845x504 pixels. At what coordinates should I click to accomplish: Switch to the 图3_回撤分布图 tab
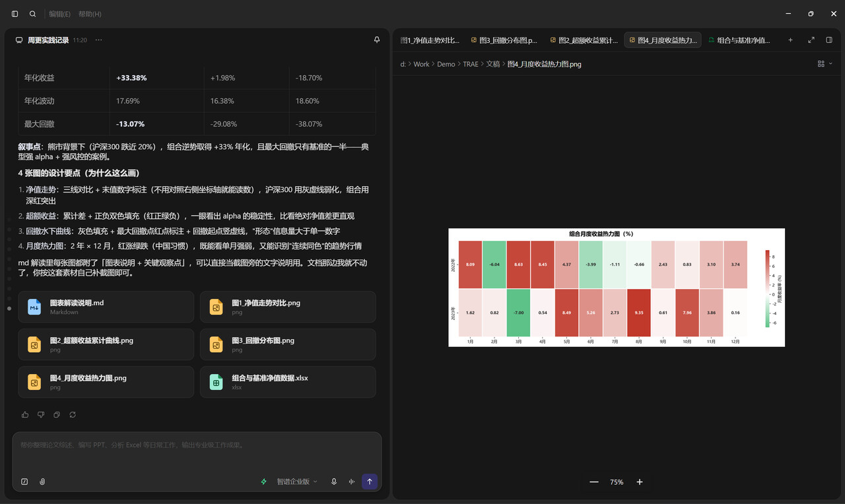coord(504,40)
